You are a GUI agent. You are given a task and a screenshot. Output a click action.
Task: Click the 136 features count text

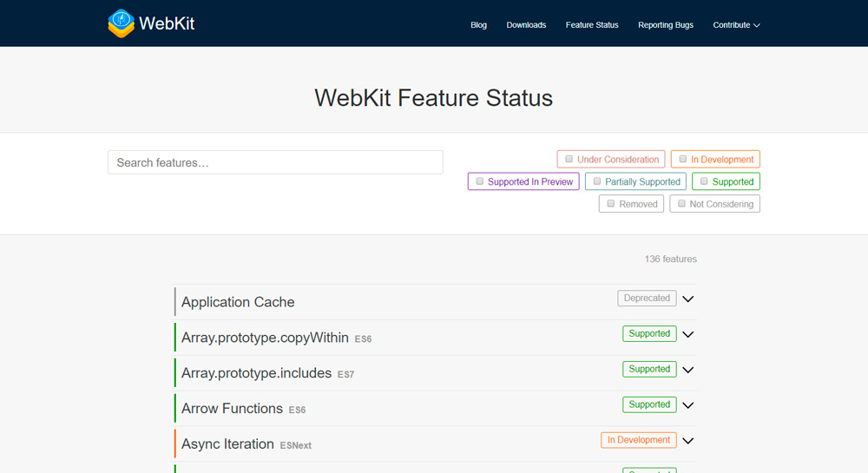[670, 259]
